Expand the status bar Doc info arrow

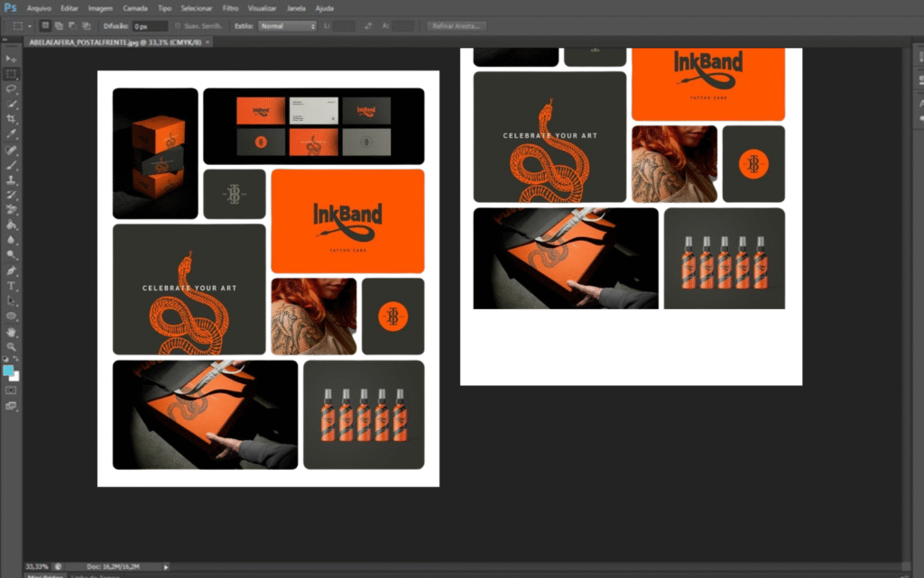[x=166, y=566]
